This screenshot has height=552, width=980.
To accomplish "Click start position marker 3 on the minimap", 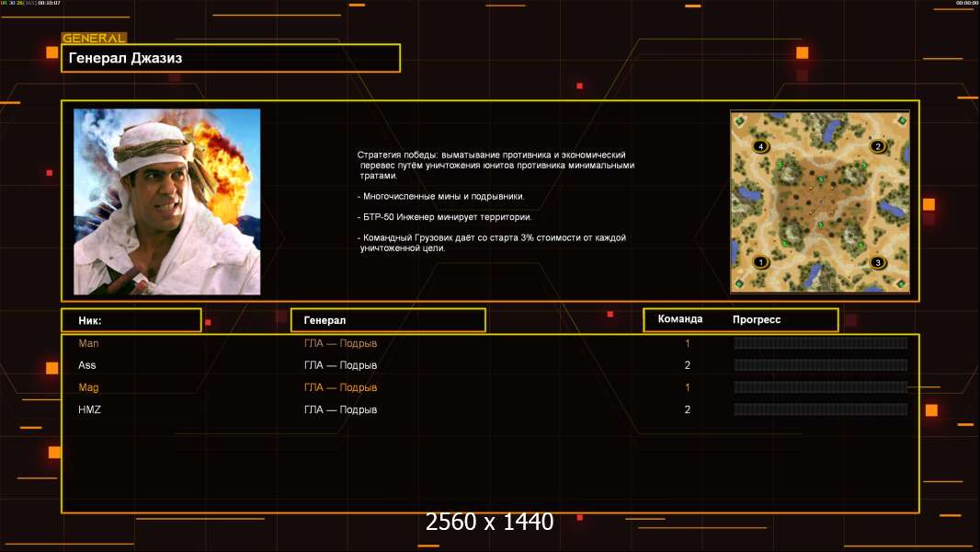I will coord(878,262).
